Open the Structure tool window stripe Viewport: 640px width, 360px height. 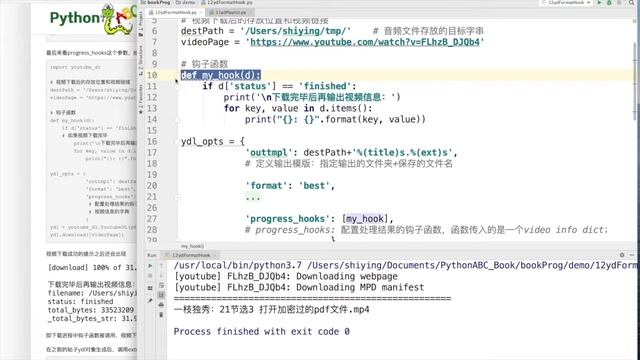(141, 60)
